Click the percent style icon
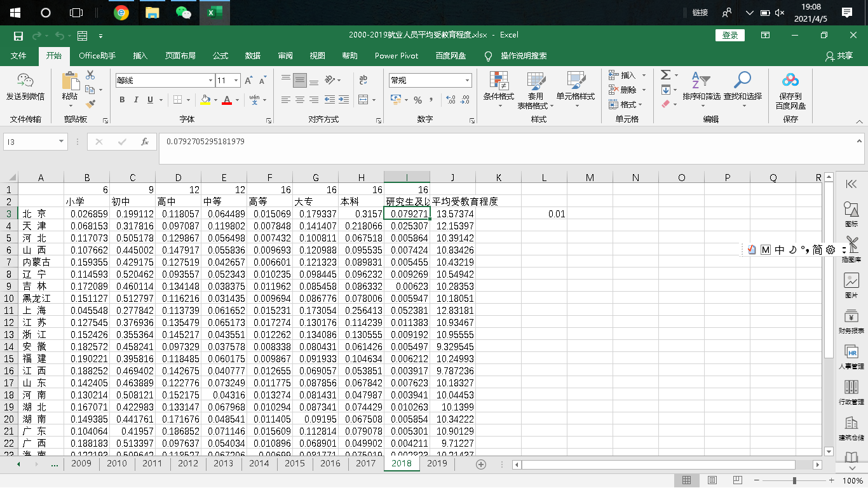 tap(417, 100)
